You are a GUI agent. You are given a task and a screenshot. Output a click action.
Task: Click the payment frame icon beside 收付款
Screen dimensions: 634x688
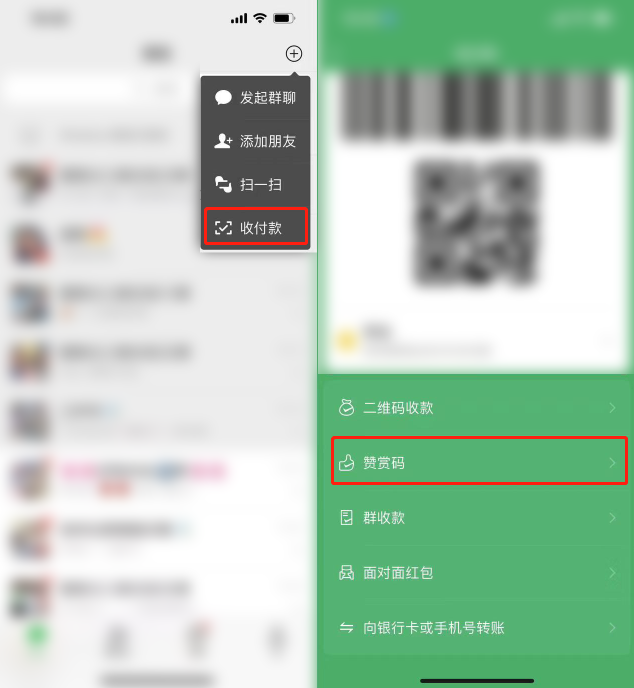223,228
